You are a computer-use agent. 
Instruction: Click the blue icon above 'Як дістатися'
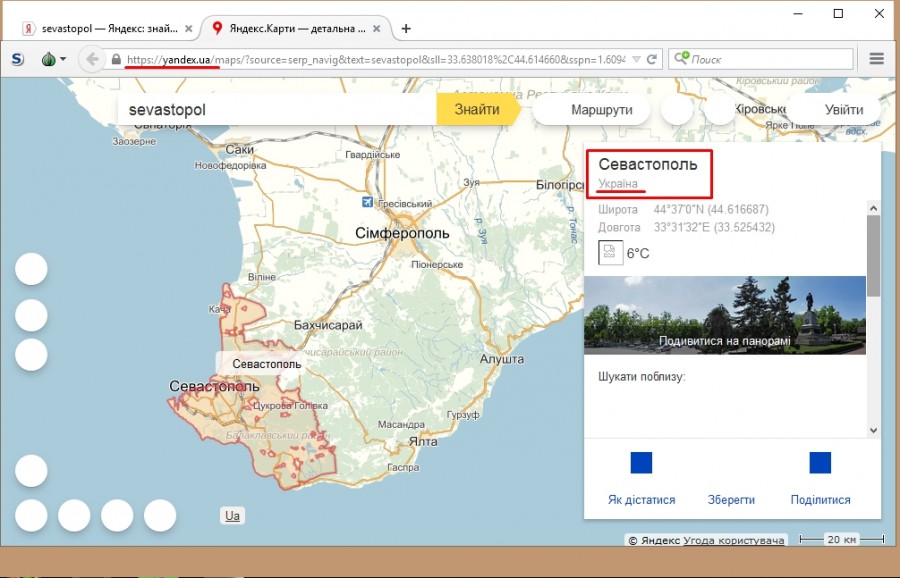click(x=641, y=463)
